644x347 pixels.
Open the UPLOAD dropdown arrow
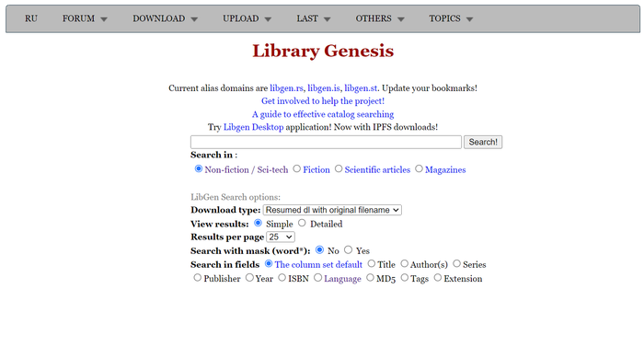click(x=268, y=19)
